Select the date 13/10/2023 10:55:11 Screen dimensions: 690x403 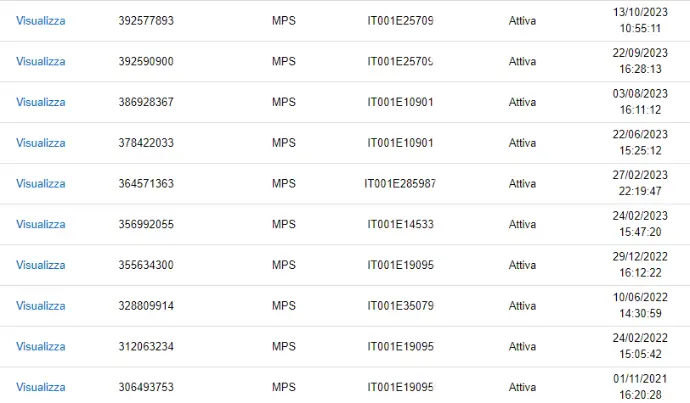pos(639,21)
